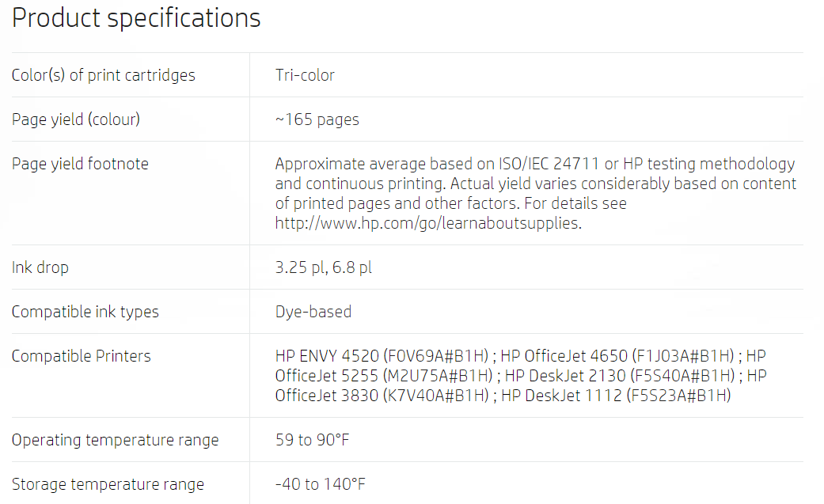Screen dimensions: 824x504
Task: Click the HP DeskJet 2130 printer entry
Action: pos(620,376)
